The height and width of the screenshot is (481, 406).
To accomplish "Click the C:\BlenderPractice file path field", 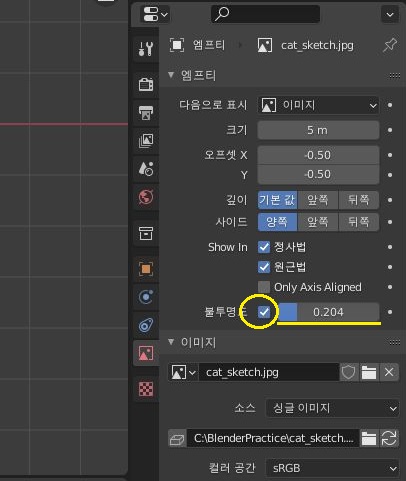I will [273, 438].
